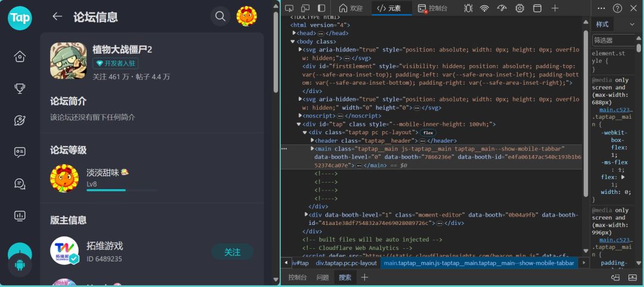This screenshot has width=644, height=287.
Task: Switch to the 控制台 tab
Action: click(434, 8)
